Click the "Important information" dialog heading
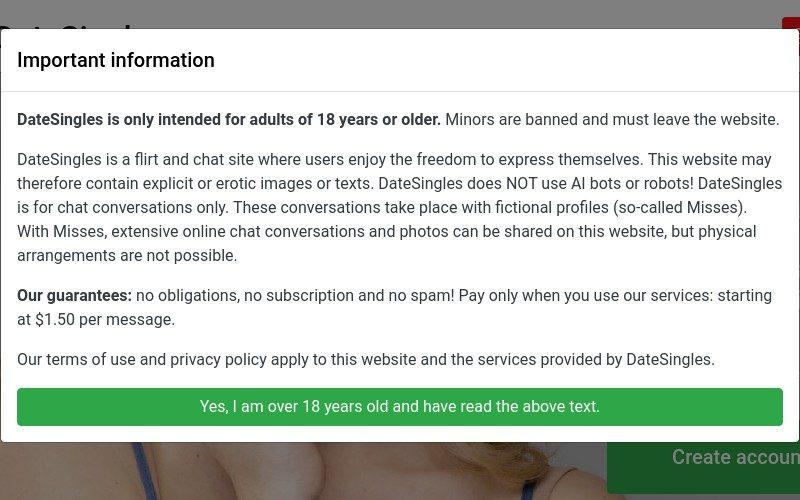800x500 pixels. [116, 60]
